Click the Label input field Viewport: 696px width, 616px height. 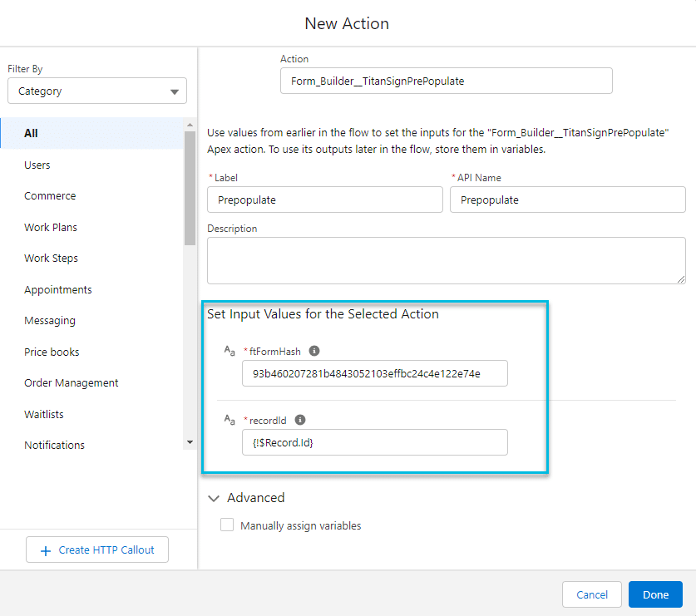pos(324,200)
